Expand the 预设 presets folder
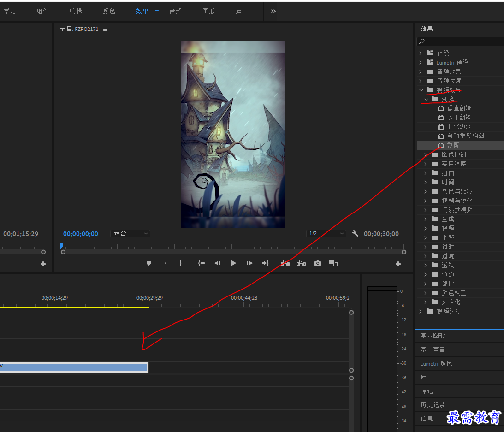The image size is (504, 432). pyautogui.click(x=421, y=53)
